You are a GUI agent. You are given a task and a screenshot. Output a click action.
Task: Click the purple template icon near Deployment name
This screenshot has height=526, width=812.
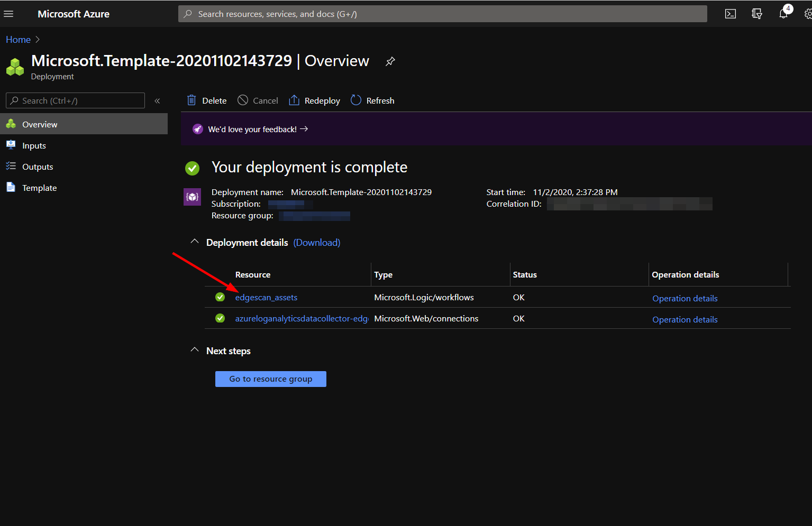(192, 197)
